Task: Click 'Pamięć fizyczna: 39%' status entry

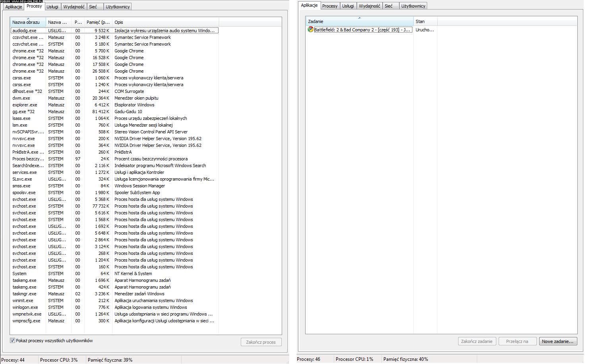Action: point(110,360)
